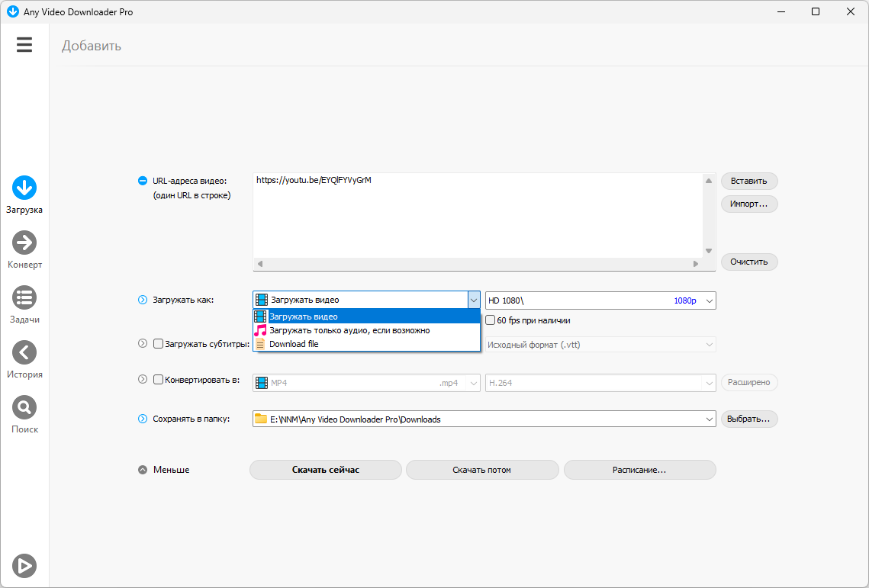Enable the 60 fps при наличии checkbox
The image size is (869, 588).
(491, 320)
